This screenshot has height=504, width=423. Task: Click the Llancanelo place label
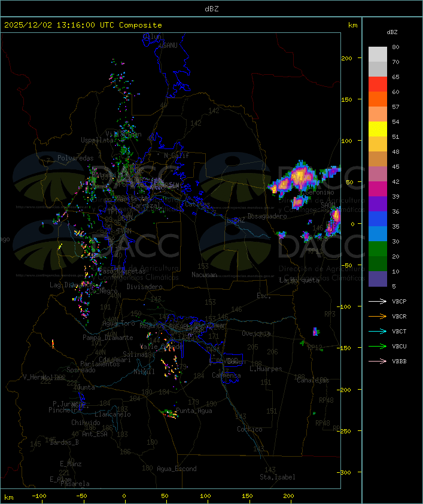point(112,415)
